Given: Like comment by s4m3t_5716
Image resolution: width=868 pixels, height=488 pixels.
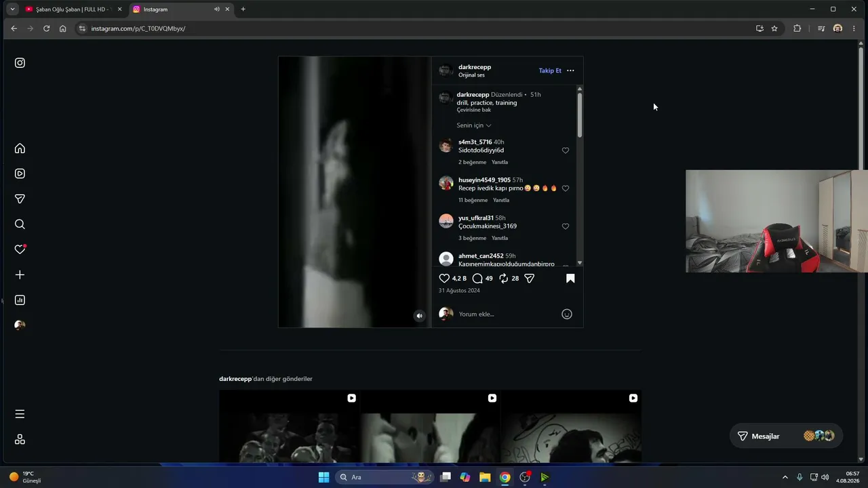Looking at the screenshot, I should 566,150.
